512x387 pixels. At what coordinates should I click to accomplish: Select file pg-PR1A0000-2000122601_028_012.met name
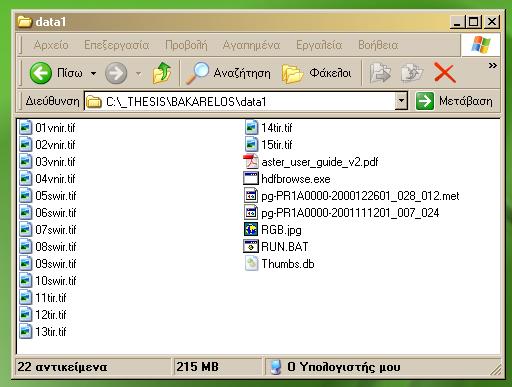(360, 196)
